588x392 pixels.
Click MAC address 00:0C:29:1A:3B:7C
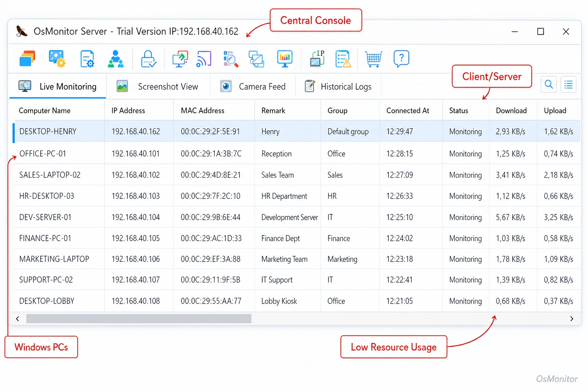click(x=211, y=154)
